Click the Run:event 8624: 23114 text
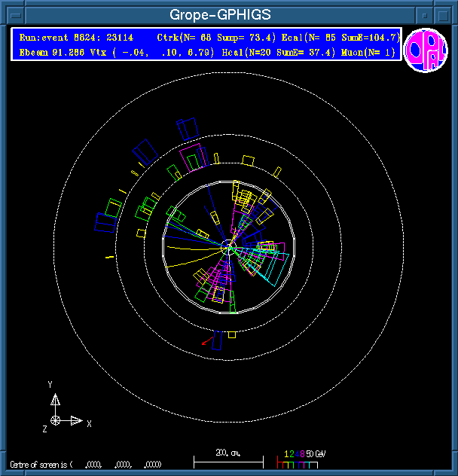Screen dimensions: 458x476 pyautogui.click(x=76, y=37)
